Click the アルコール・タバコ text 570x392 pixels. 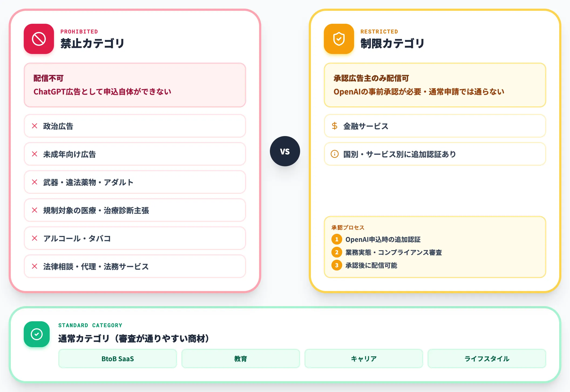click(x=77, y=238)
